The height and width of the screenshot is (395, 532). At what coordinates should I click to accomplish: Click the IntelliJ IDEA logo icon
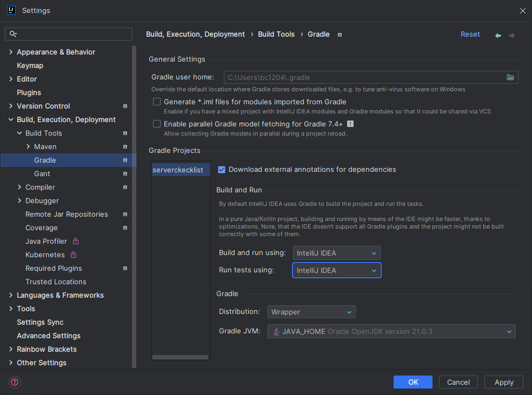tap(11, 10)
